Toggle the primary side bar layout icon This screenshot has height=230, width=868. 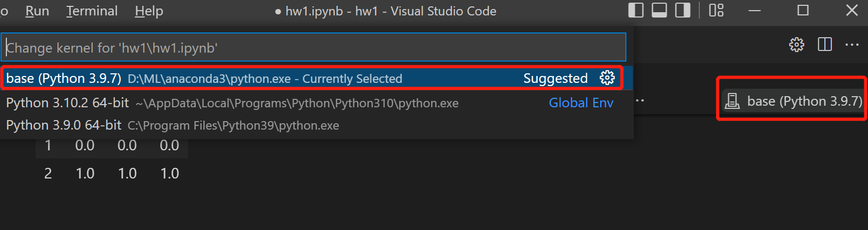click(x=636, y=11)
